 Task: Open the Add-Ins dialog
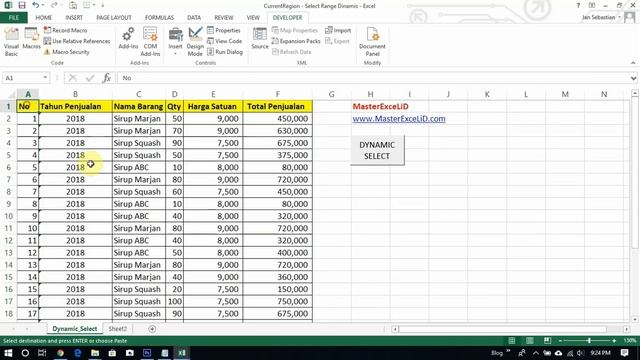pos(128,38)
